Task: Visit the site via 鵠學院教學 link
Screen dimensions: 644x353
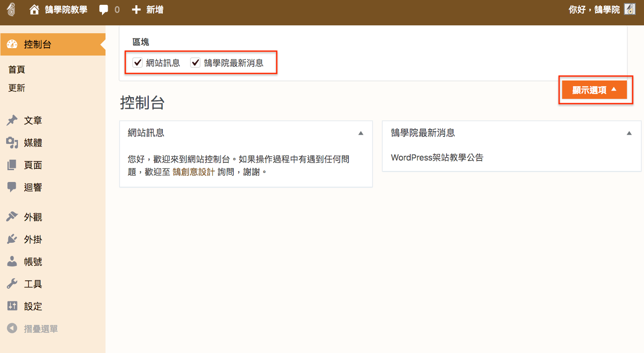Action: pos(66,10)
